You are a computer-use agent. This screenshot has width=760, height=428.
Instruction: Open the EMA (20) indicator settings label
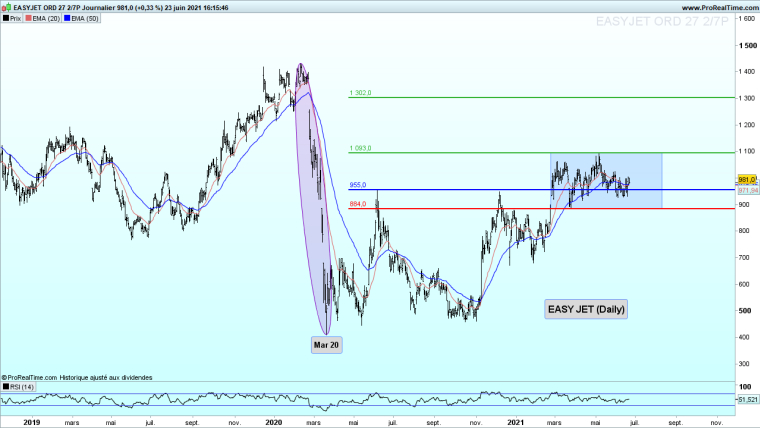pos(46,18)
